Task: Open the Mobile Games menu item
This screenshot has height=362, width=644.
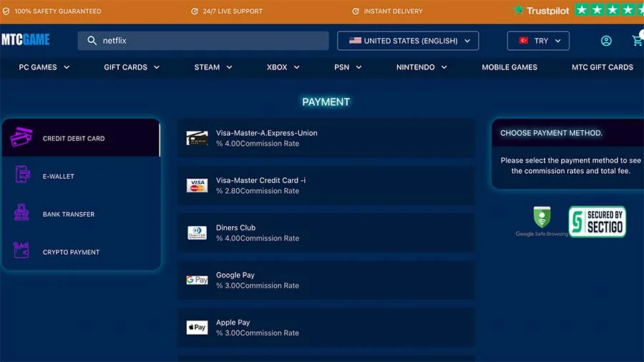Action: (x=509, y=67)
